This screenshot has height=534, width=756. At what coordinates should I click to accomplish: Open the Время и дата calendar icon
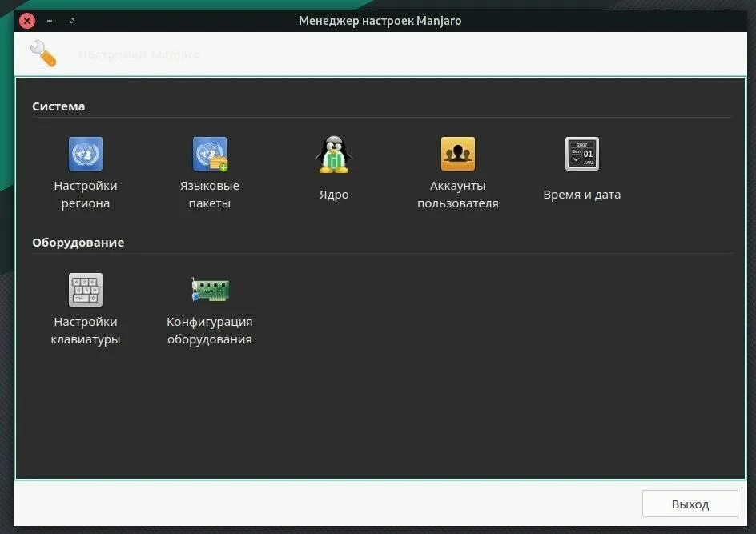pyautogui.click(x=582, y=154)
